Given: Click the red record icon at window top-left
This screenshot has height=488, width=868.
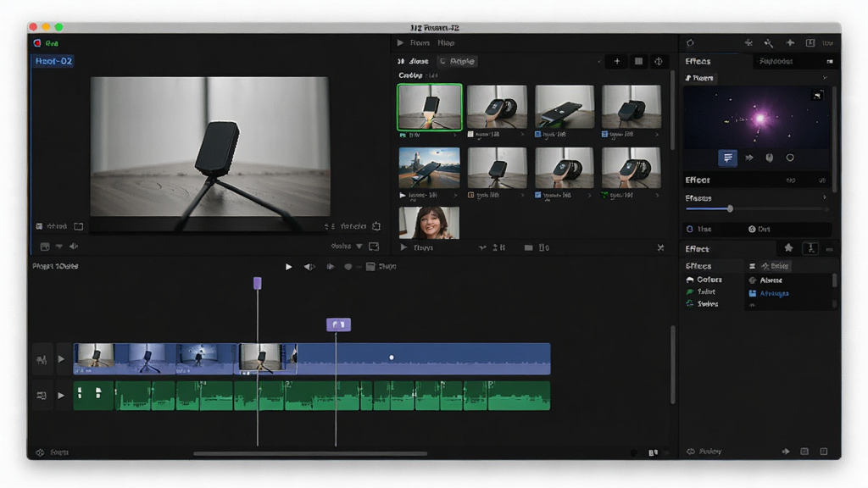Looking at the screenshot, I should tap(37, 43).
